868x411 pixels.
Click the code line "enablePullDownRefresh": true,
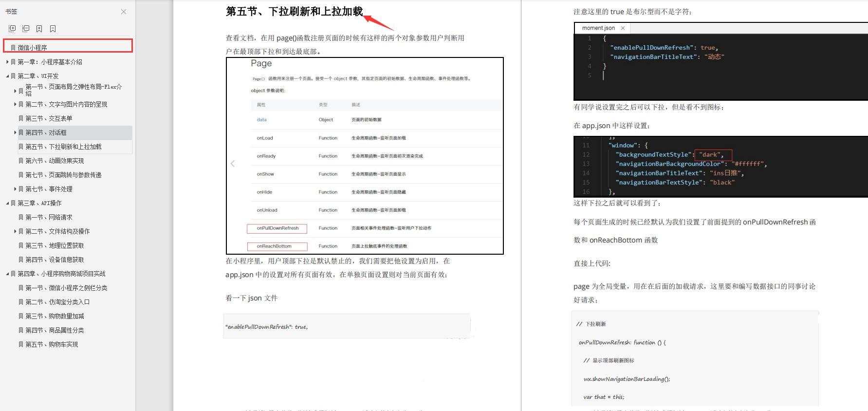[266, 327]
